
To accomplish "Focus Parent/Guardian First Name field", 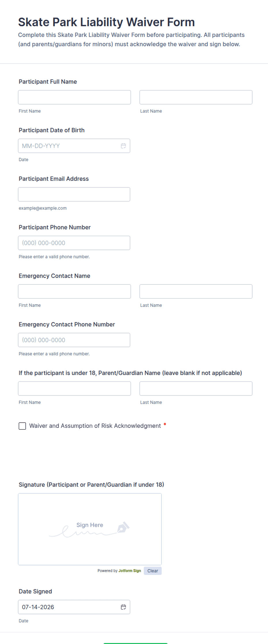I will click(x=74, y=389).
